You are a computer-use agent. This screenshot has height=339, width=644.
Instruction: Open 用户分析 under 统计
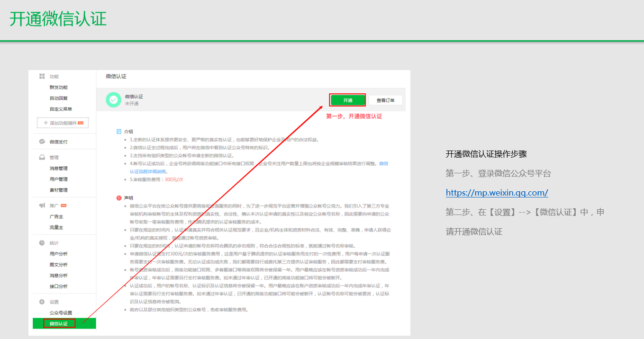tap(59, 254)
